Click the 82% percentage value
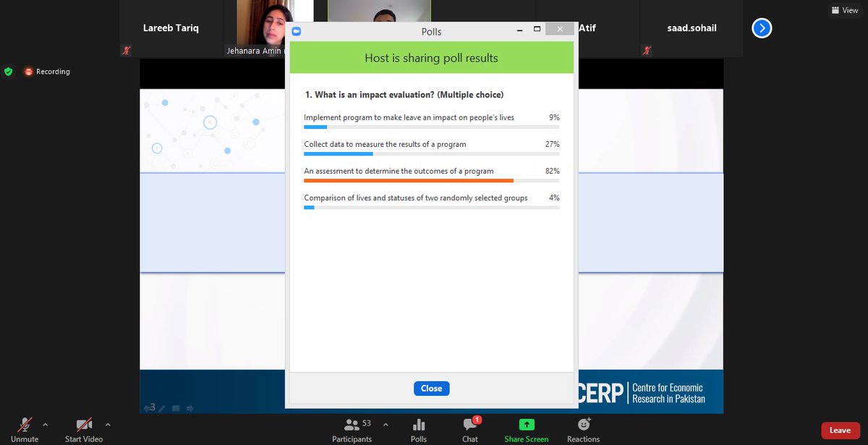The height and width of the screenshot is (445, 868). (x=553, y=171)
